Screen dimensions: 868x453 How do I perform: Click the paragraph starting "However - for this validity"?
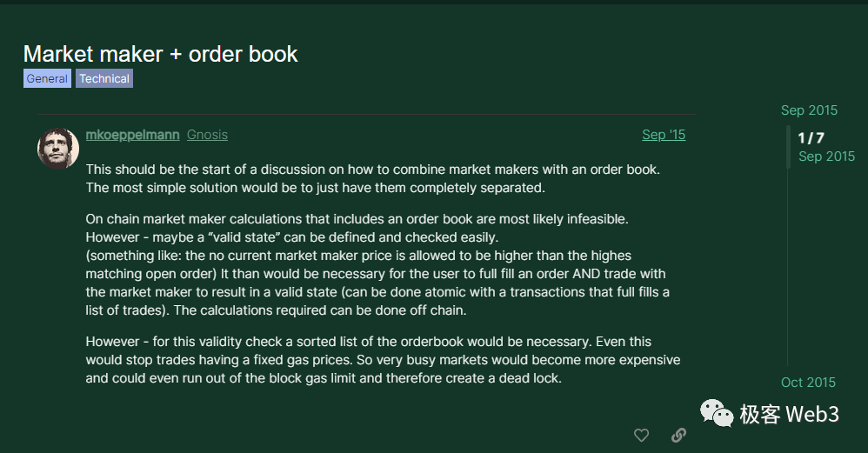[x=383, y=360]
